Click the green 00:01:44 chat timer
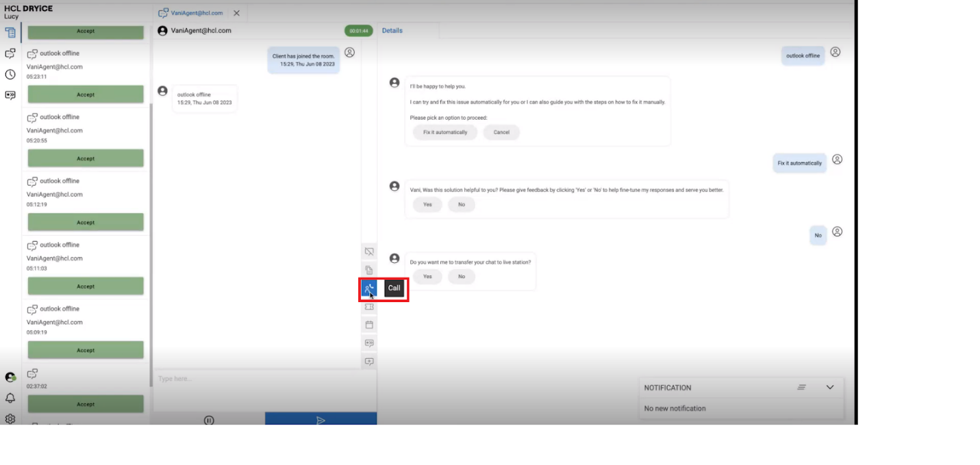980x465 pixels. point(358,31)
